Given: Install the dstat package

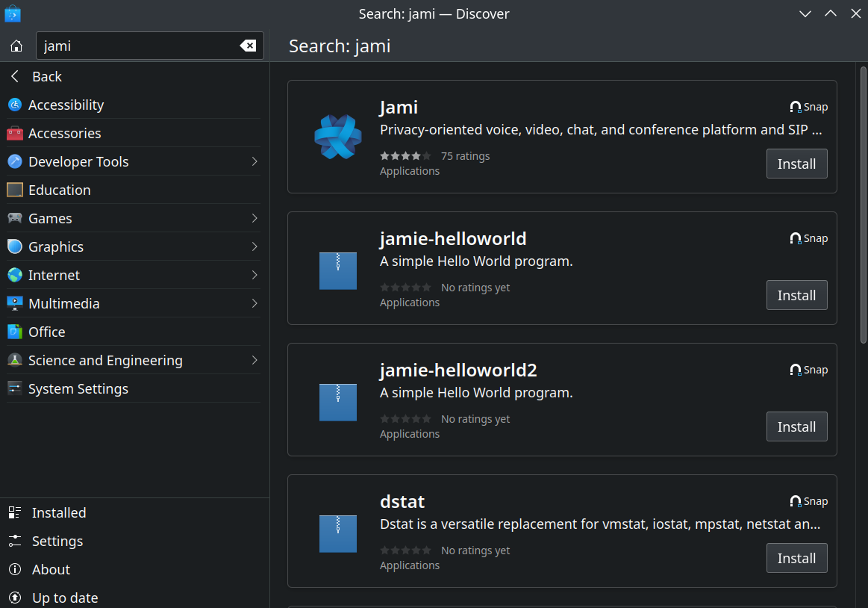Looking at the screenshot, I should pos(796,558).
